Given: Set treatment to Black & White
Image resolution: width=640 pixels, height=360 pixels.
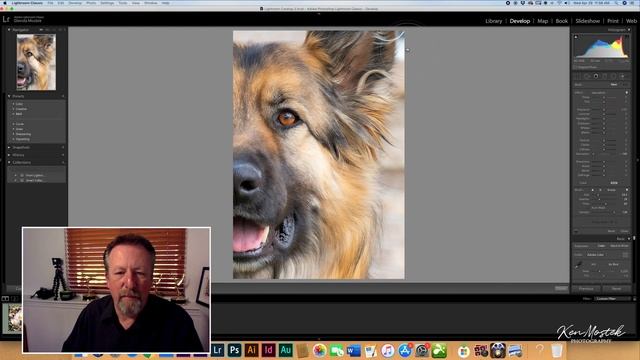Looking at the screenshot, I should point(619,246).
